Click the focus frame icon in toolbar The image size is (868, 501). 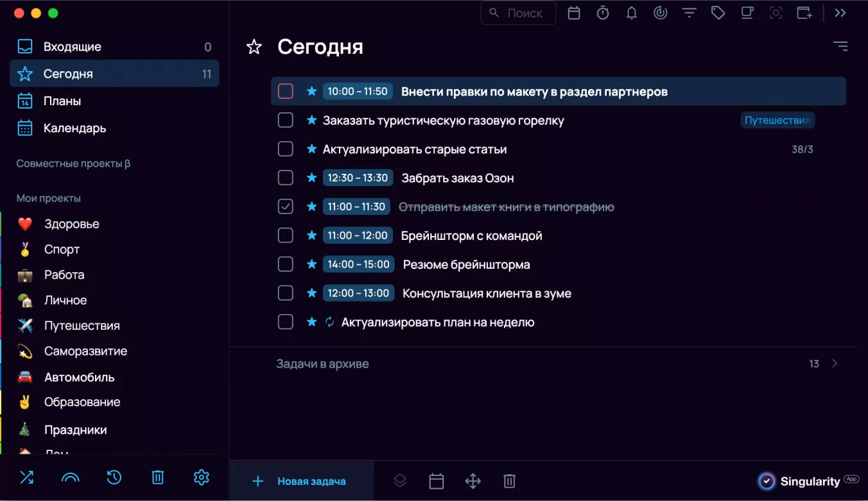click(x=776, y=13)
